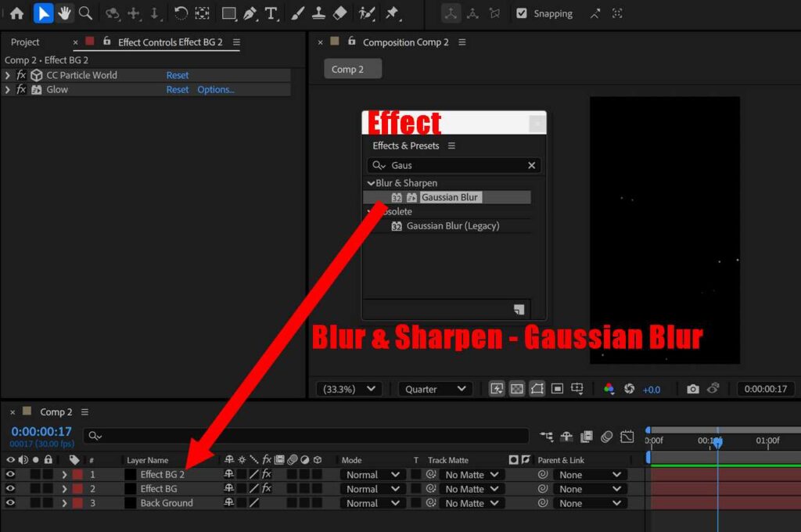This screenshot has height=532, width=801.
Task: Click the Gaus search field
Action: click(454, 165)
